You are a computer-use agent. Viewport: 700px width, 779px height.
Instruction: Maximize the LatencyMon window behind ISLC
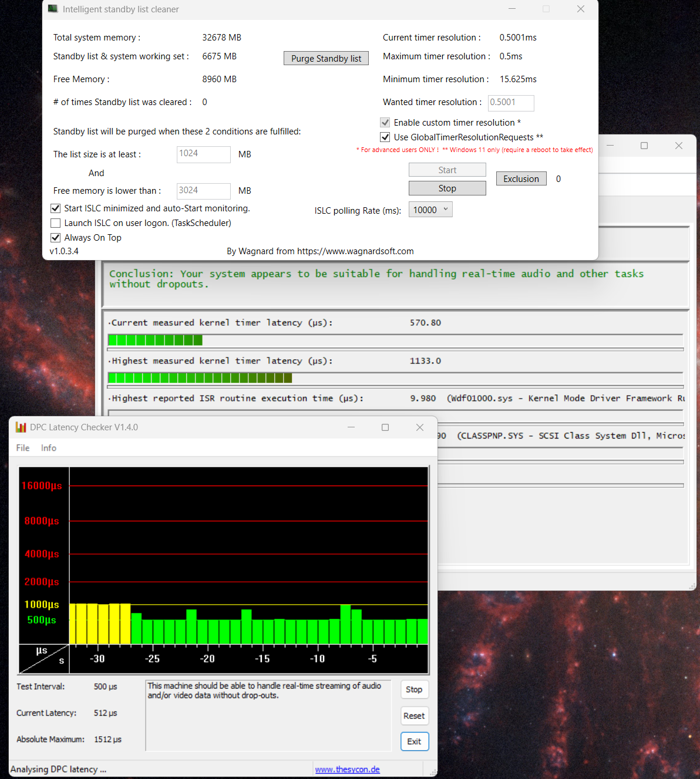[x=644, y=146]
